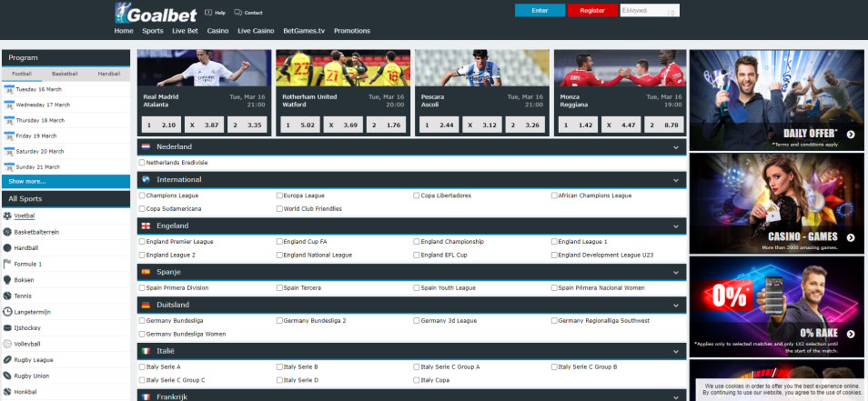868x401 pixels.
Task: Collapse the Frankrijk section chevron
Action: pos(676,396)
